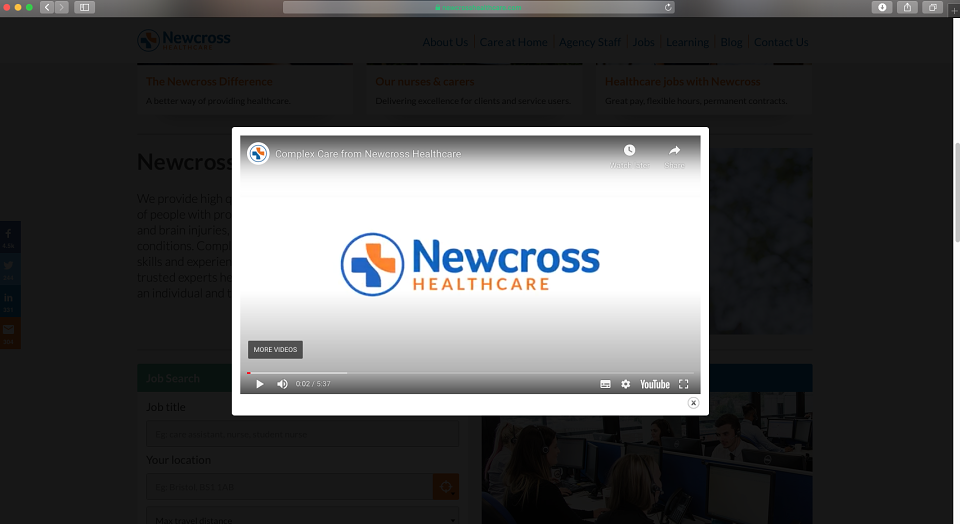The width and height of the screenshot is (960, 524).
Task: Open the Care at Home menu
Action: (x=513, y=42)
